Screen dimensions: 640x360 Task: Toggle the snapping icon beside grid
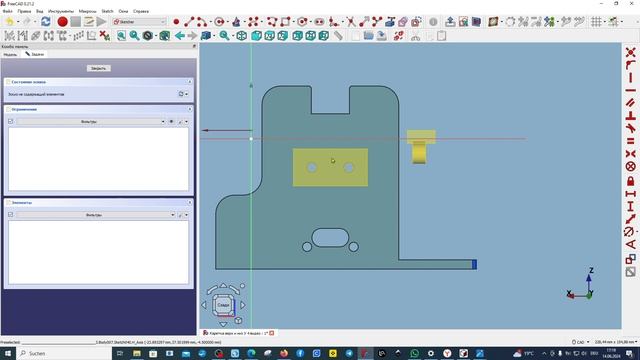coord(613,22)
